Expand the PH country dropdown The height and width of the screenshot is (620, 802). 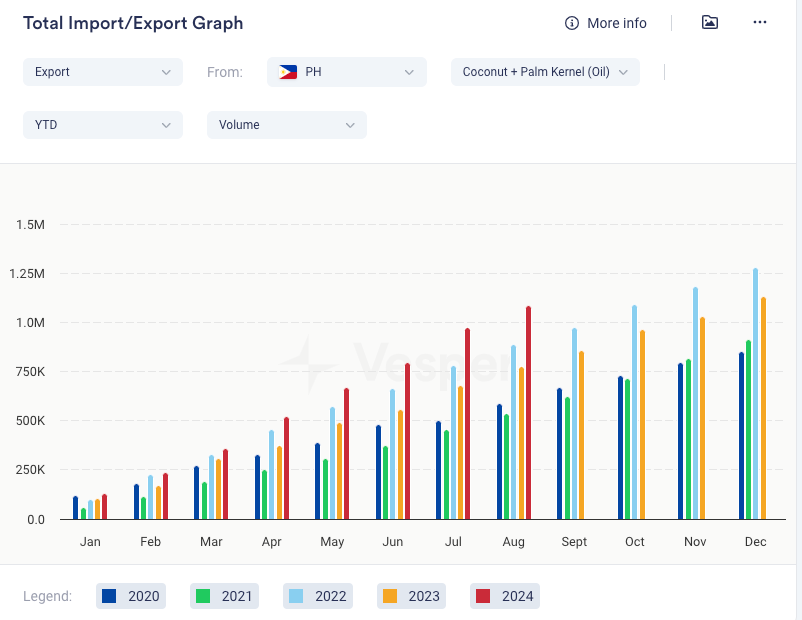347,72
